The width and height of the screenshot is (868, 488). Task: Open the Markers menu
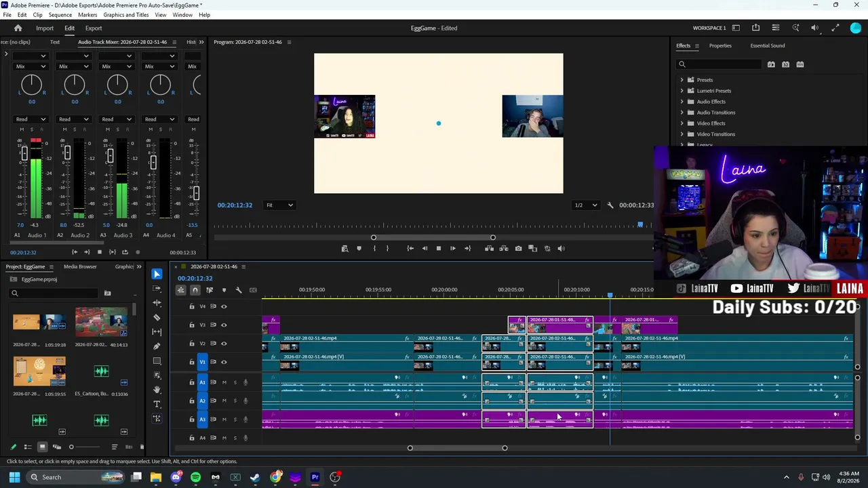(87, 15)
